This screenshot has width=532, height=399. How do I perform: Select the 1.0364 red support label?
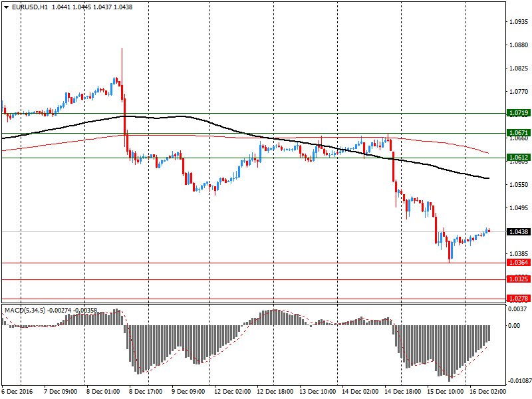click(x=519, y=263)
